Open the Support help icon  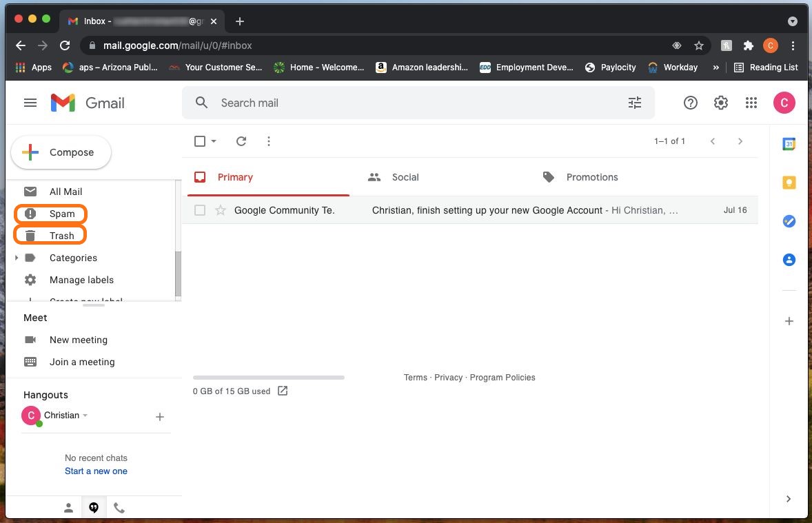pos(690,103)
